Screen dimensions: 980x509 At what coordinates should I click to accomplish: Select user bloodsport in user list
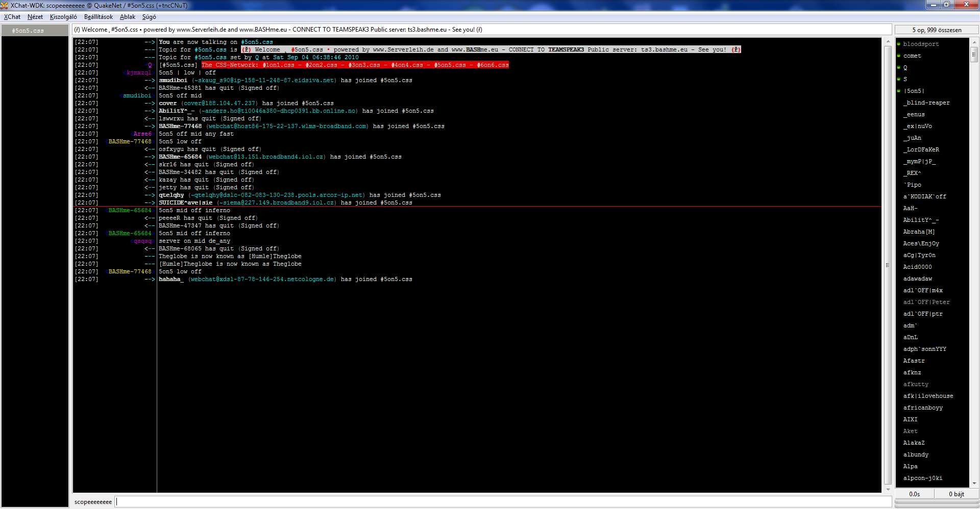coord(920,44)
